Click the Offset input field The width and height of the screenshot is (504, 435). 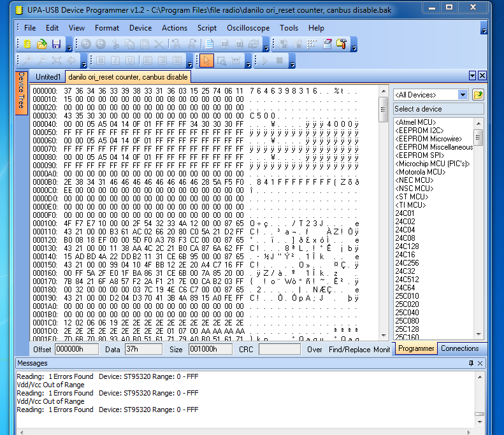76,350
